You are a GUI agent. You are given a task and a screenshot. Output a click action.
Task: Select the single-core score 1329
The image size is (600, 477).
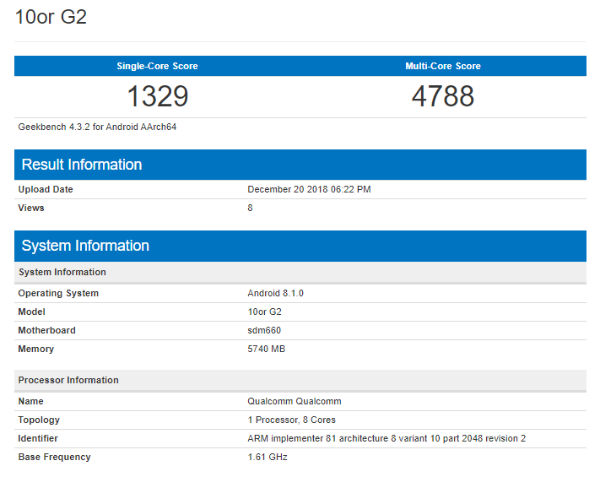coord(158,96)
